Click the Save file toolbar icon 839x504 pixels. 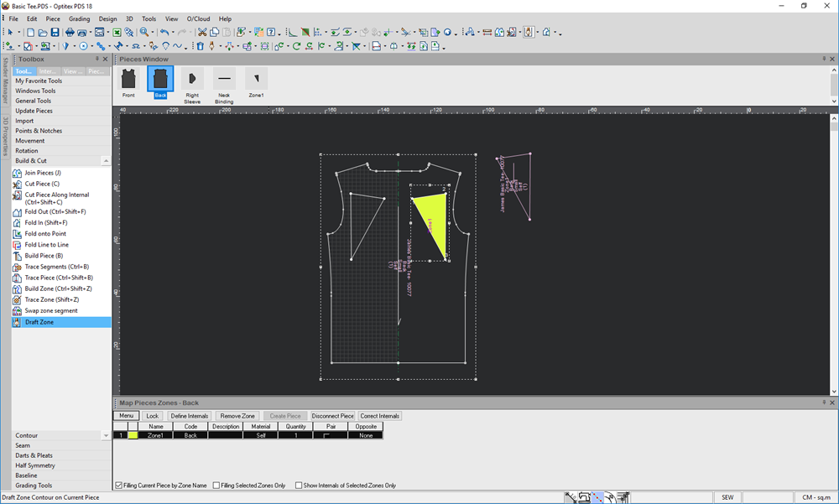point(55,33)
